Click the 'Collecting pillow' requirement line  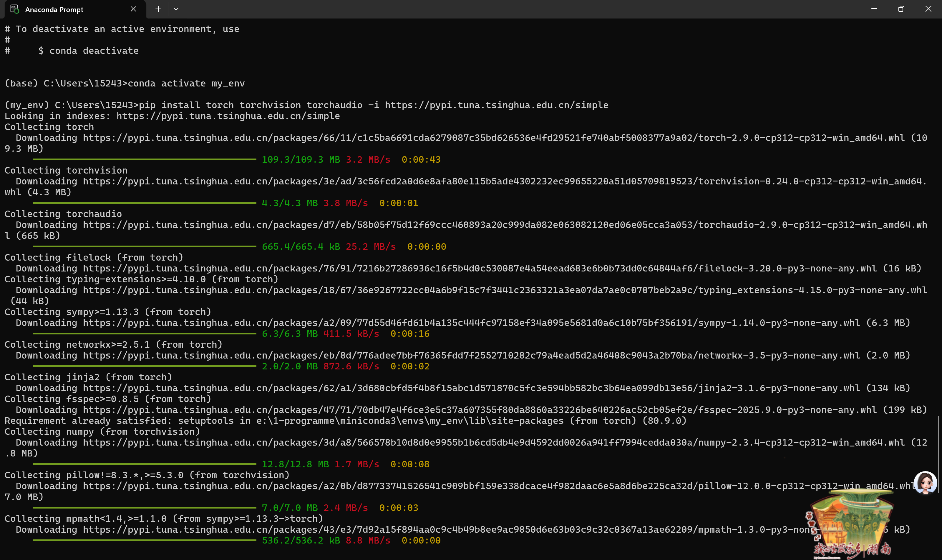coord(147,476)
